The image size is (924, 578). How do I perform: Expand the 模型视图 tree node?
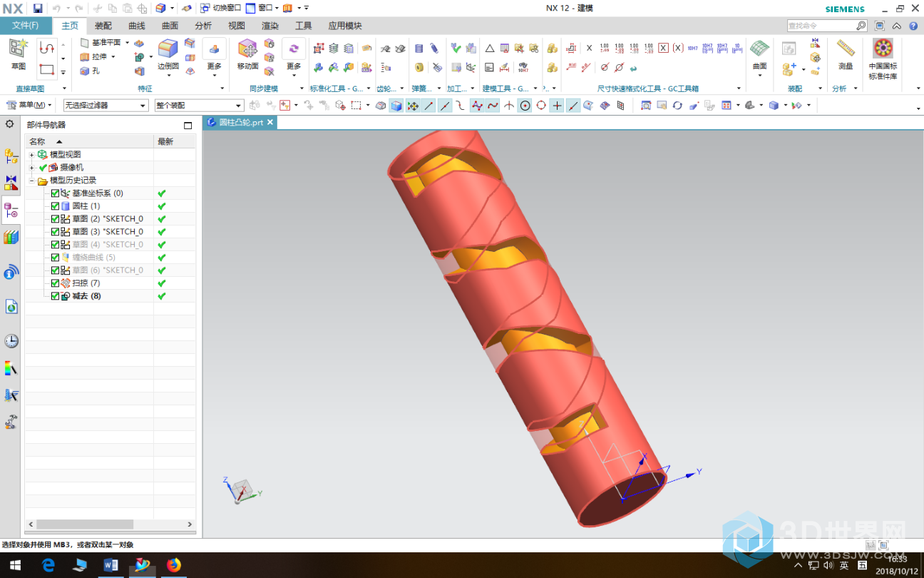point(31,155)
